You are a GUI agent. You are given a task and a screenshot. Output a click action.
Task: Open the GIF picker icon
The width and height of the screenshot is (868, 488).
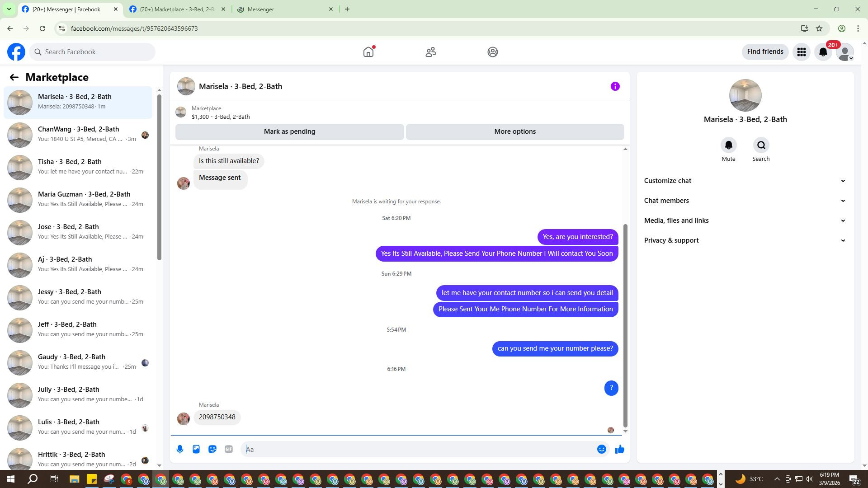[x=229, y=449]
